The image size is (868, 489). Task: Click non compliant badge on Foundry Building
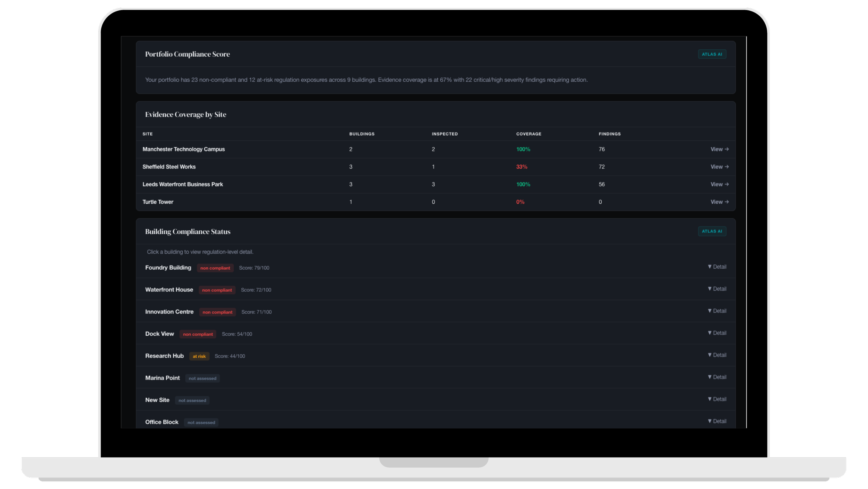(x=215, y=268)
